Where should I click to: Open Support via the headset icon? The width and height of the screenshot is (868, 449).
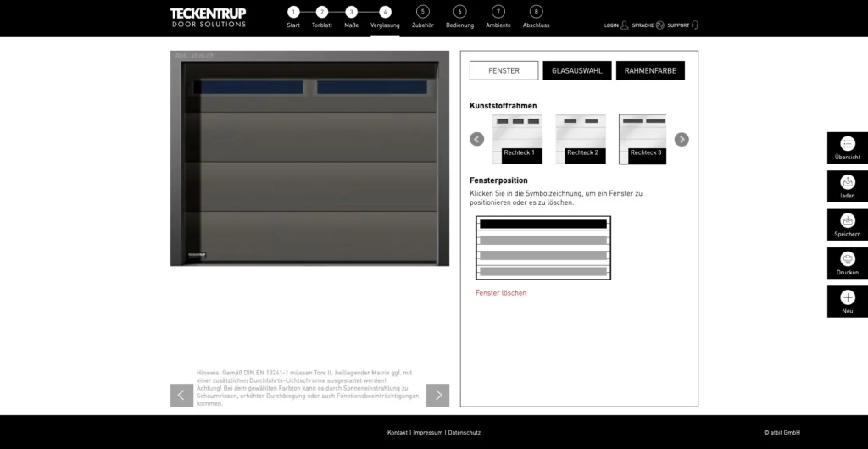click(695, 25)
